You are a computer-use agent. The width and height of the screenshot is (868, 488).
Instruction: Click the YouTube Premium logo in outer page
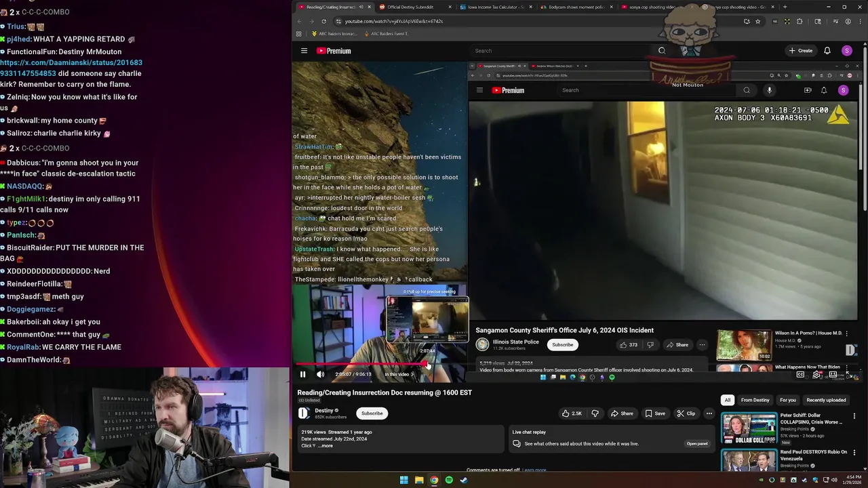pos(334,51)
